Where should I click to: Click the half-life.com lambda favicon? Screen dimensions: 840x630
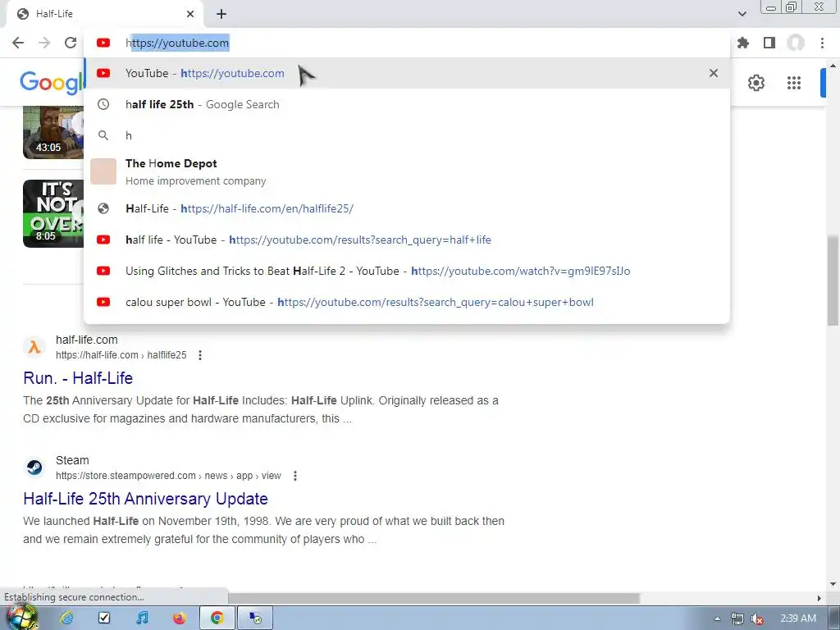pyautogui.click(x=34, y=347)
